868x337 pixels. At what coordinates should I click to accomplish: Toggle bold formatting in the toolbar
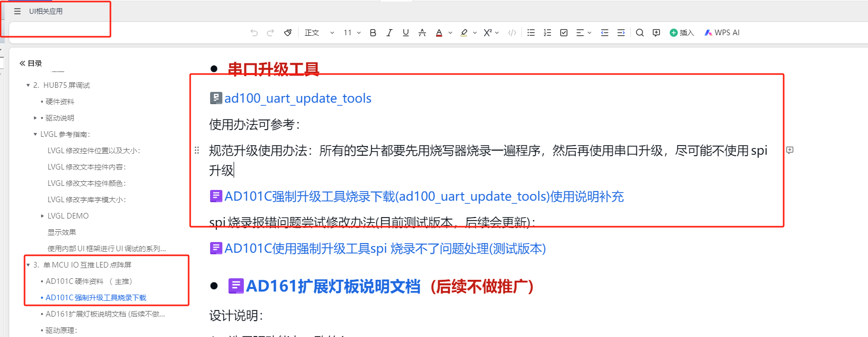tap(373, 33)
